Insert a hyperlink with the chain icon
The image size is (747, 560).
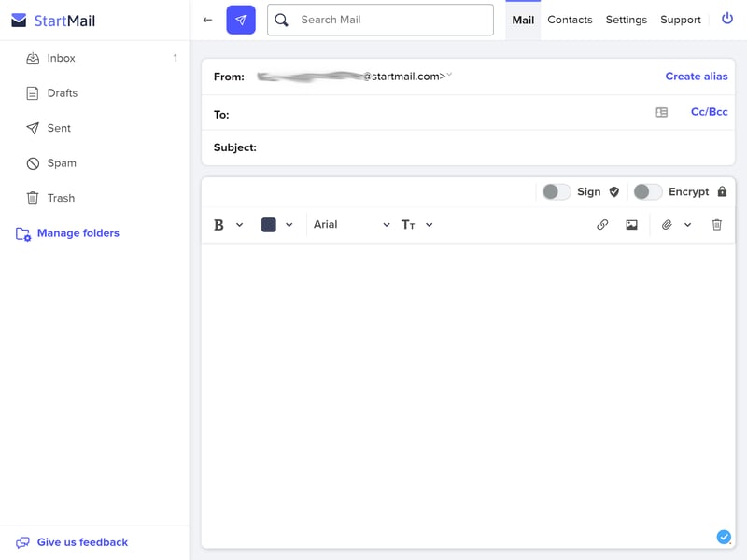pyautogui.click(x=602, y=225)
